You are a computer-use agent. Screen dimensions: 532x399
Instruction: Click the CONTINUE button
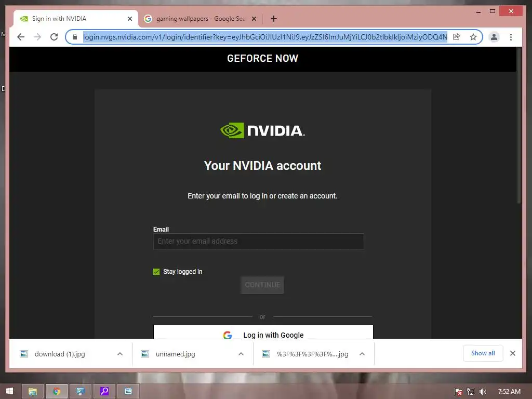pyautogui.click(x=262, y=285)
